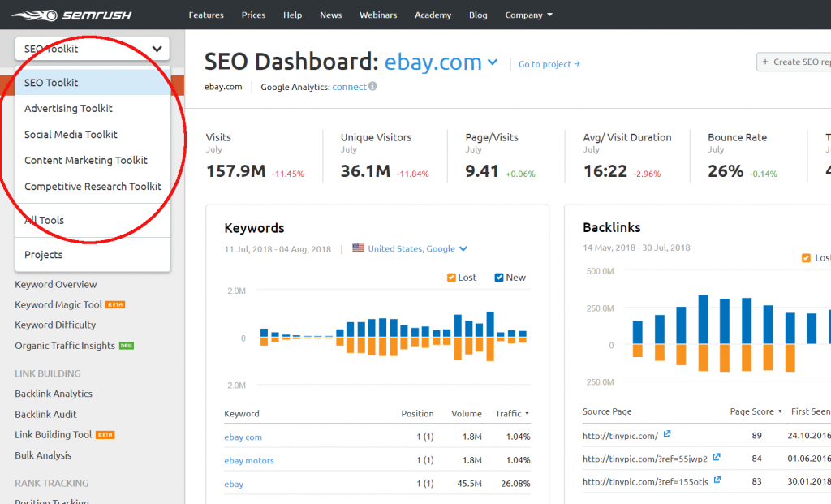Click info icon beside Google Analytics connect
The width and height of the screenshot is (831, 504).
[372, 85]
